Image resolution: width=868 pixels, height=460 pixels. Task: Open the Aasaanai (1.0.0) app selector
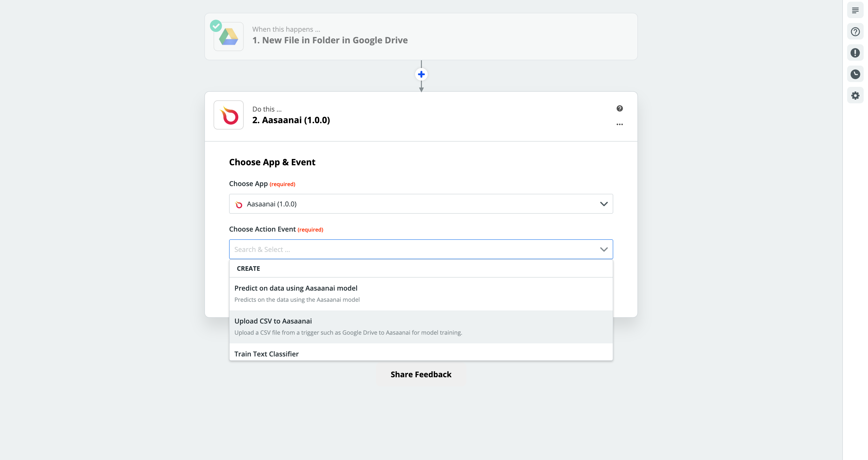click(421, 204)
